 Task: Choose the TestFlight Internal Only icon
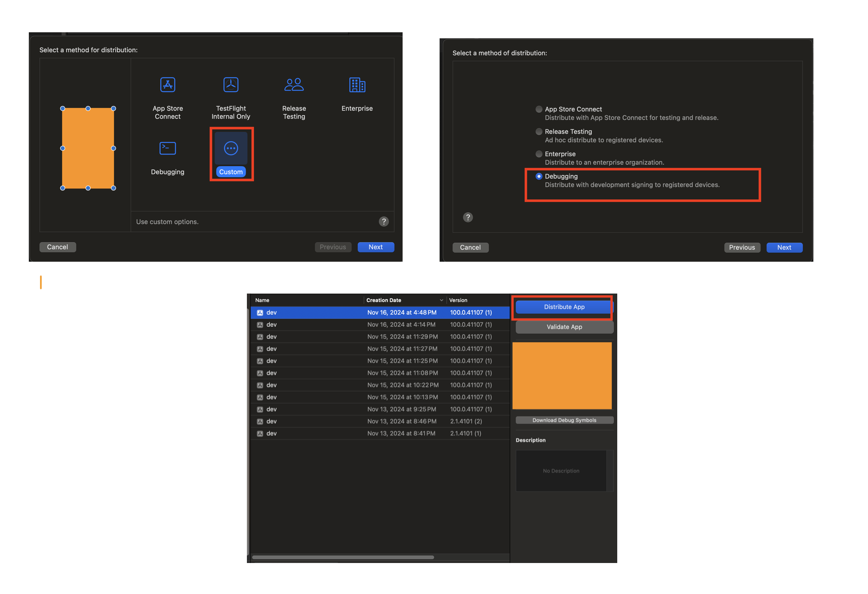pos(231,85)
